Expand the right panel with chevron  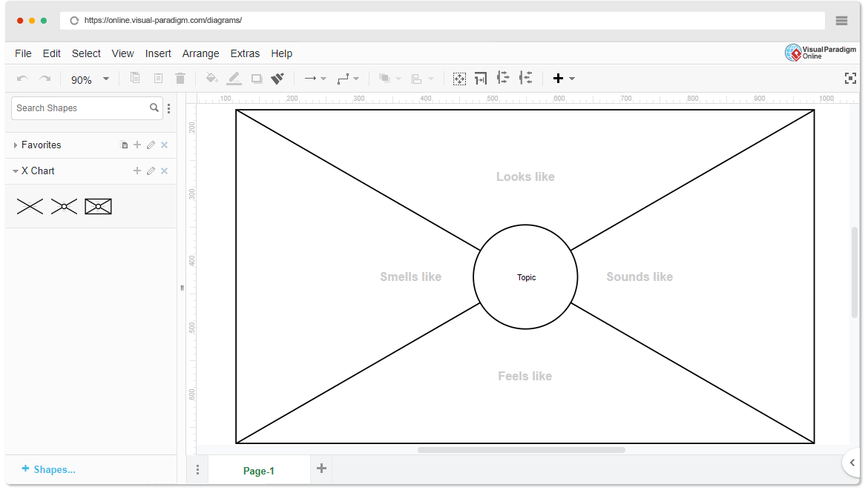[x=852, y=463]
